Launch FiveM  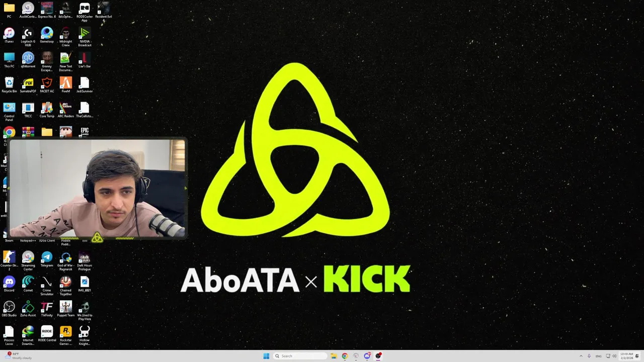pyautogui.click(x=65, y=85)
